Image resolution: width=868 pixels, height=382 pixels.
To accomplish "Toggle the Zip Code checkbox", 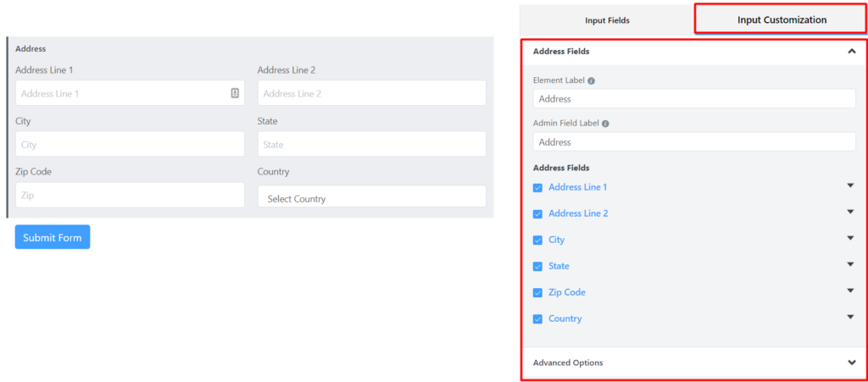I will click(x=537, y=293).
